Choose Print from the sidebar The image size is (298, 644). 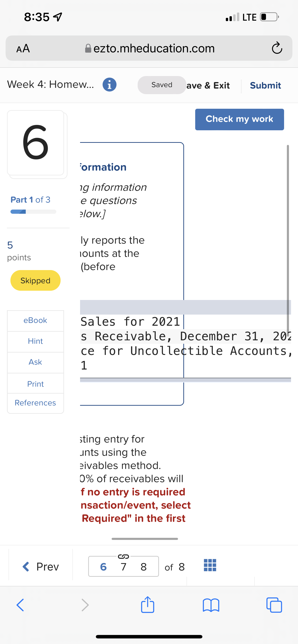[x=35, y=384]
